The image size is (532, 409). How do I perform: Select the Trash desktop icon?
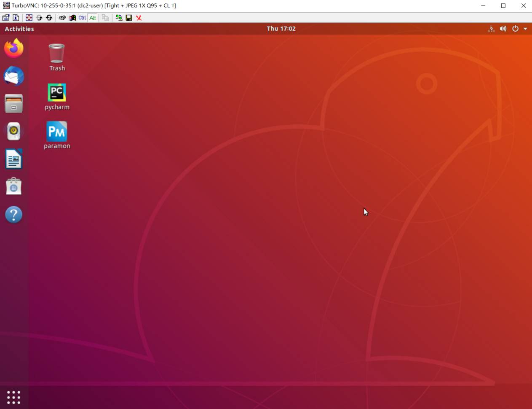pos(57,57)
